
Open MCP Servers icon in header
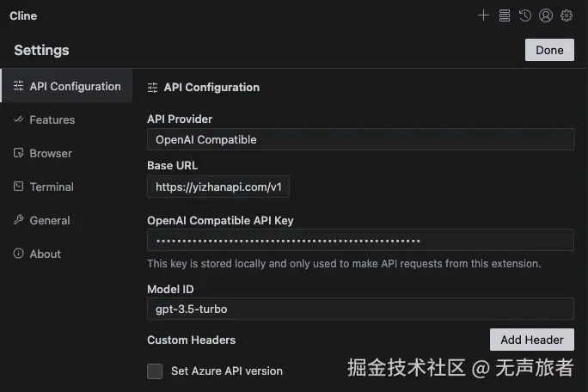click(x=505, y=15)
